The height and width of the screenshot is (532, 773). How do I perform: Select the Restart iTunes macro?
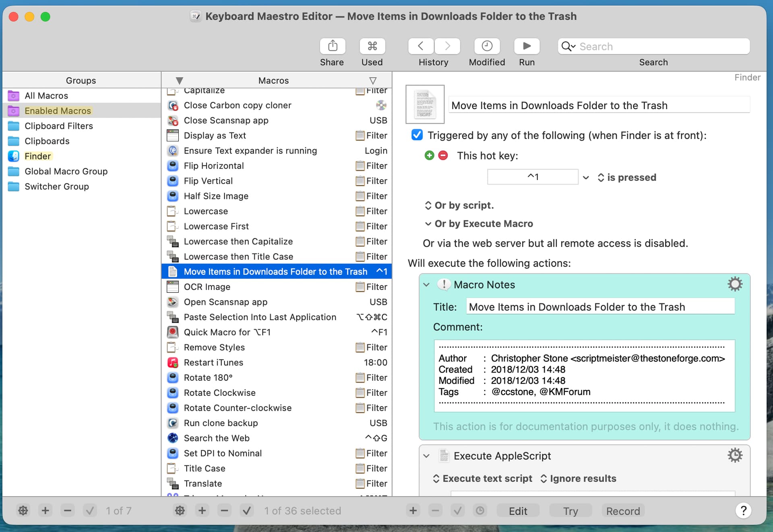[213, 362]
